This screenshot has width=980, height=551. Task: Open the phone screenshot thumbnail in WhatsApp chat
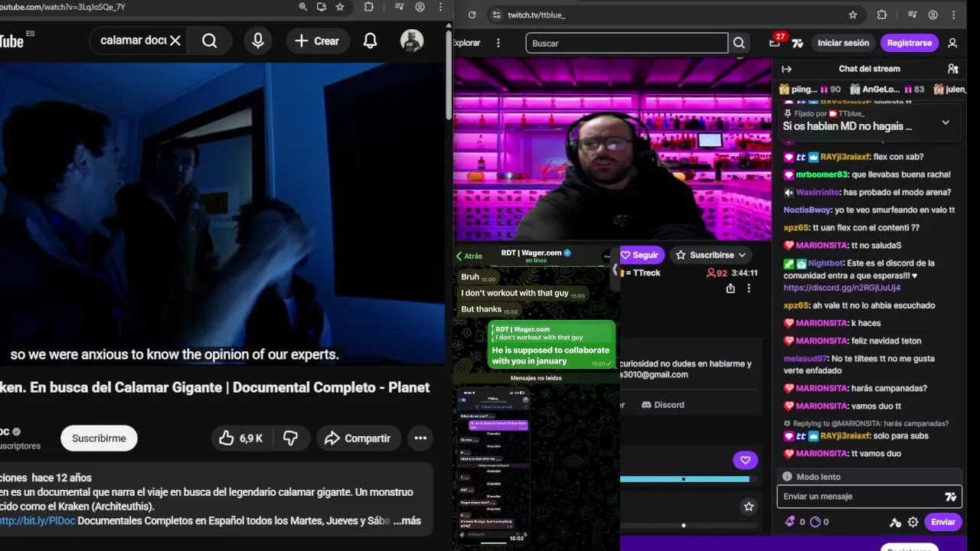click(x=494, y=465)
